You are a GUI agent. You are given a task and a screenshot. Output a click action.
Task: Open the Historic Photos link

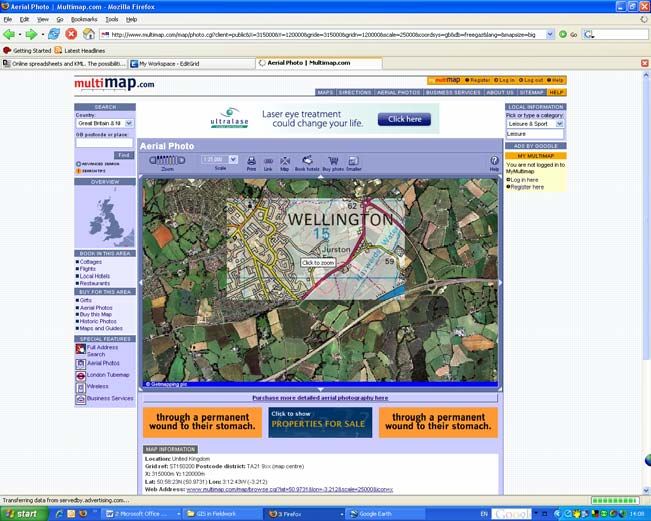click(98, 321)
